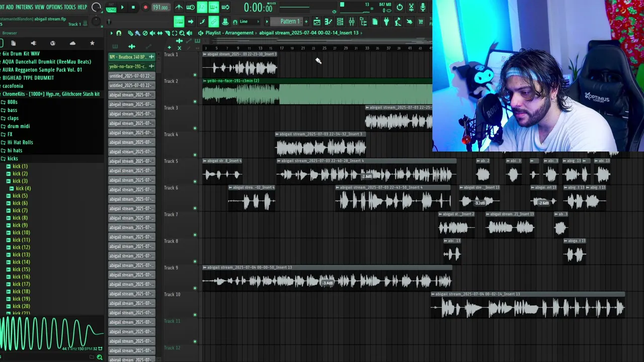Click browser speaker sounds tab icon
Screen dimensions: 644x362
click(33, 43)
